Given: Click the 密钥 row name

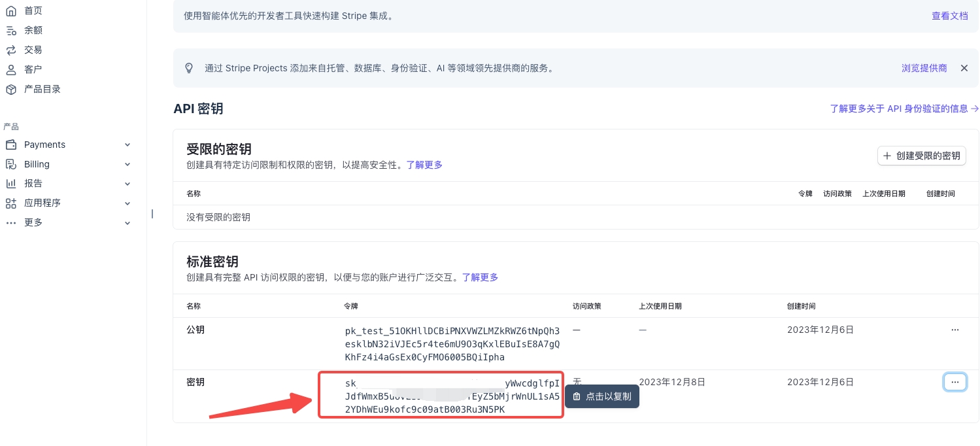Looking at the screenshot, I should pos(195,382).
